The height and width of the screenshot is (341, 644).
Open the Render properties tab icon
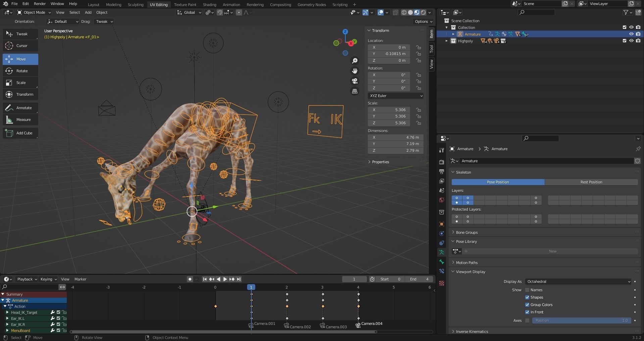coord(442,162)
